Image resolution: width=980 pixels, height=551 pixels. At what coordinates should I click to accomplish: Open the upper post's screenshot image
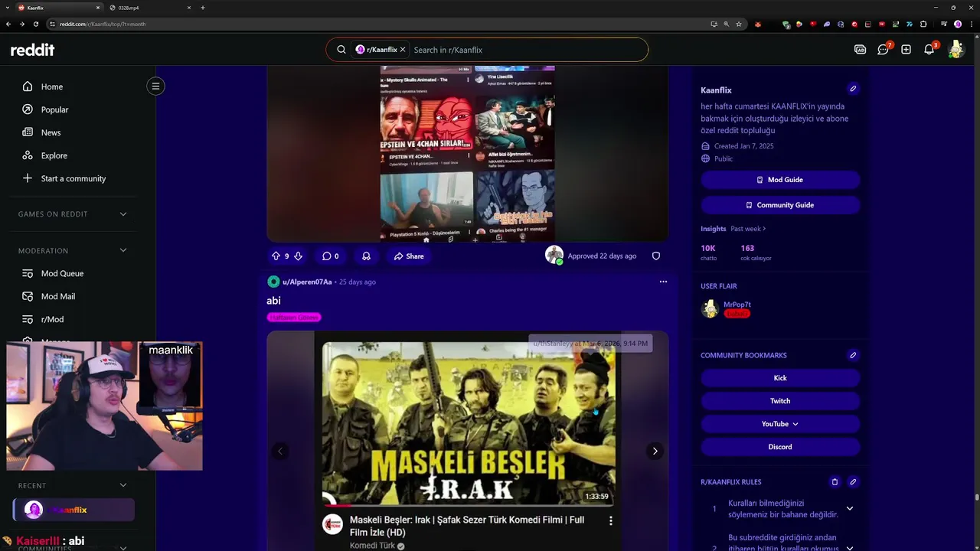click(468, 154)
